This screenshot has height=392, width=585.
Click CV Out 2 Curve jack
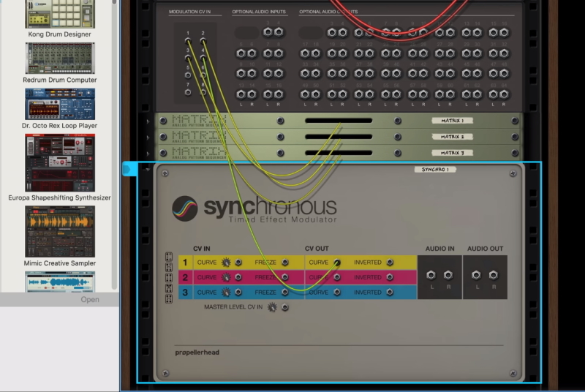[337, 277]
